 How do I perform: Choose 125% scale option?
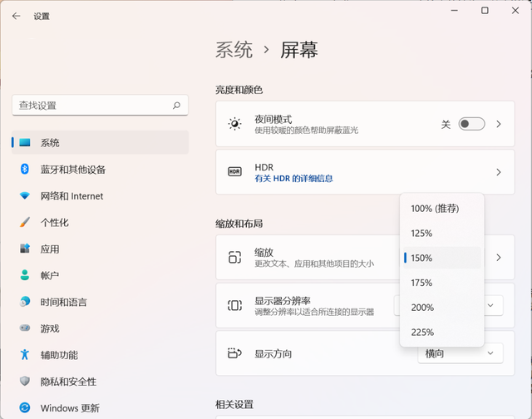422,234
